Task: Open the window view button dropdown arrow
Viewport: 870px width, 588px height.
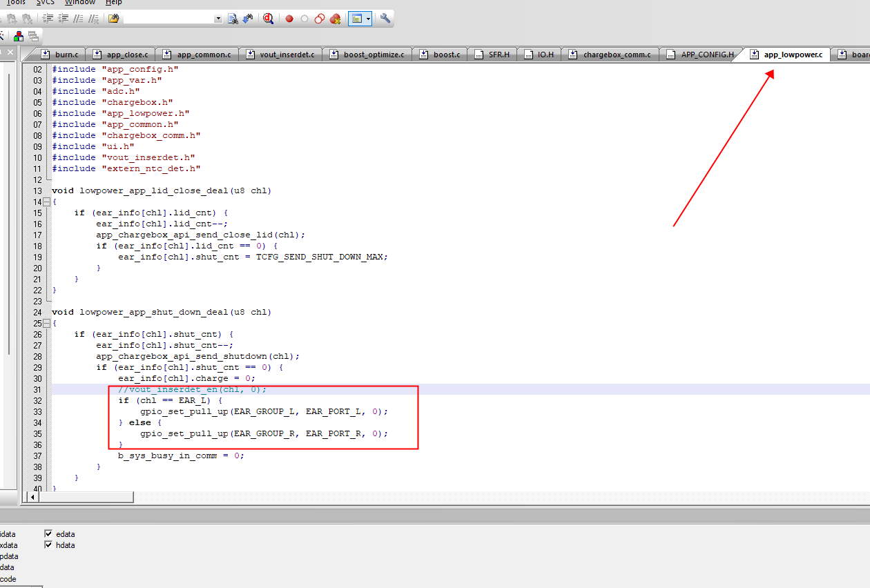Action: (x=369, y=19)
